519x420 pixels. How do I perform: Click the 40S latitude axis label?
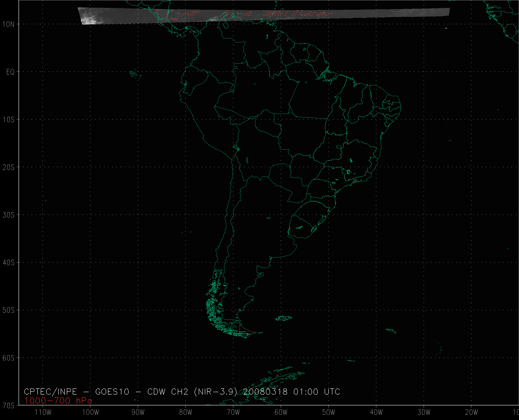[9, 262]
